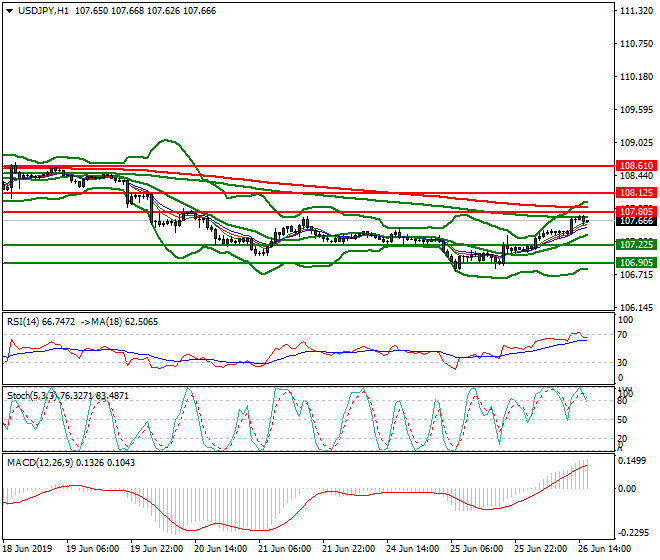
Task: Click the black 107.666 current price tag
Action: coord(636,221)
